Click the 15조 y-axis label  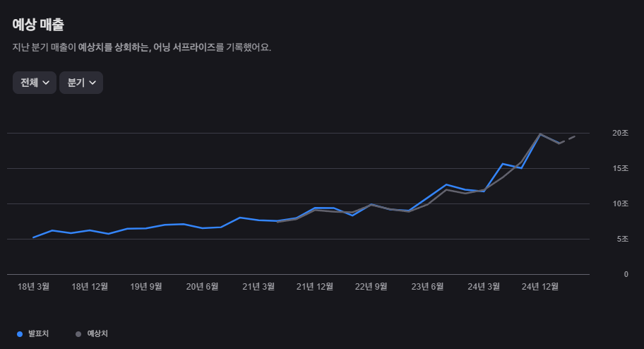point(620,168)
